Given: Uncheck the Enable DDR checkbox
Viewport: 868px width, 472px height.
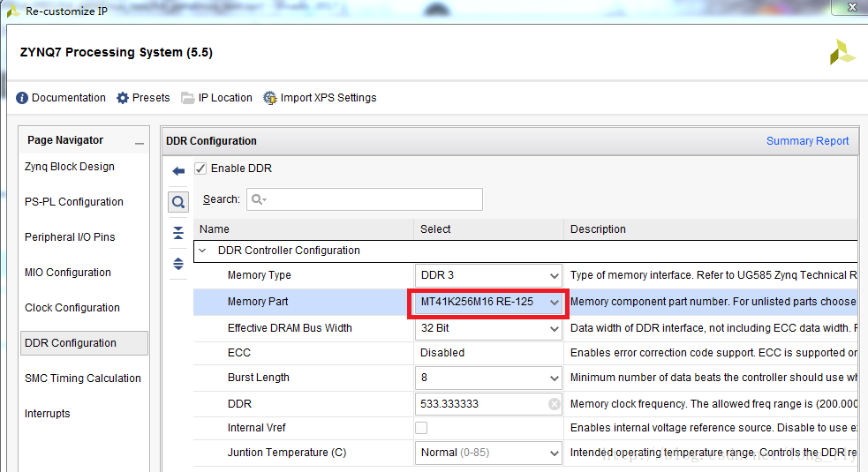Looking at the screenshot, I should tap(200, 169).
